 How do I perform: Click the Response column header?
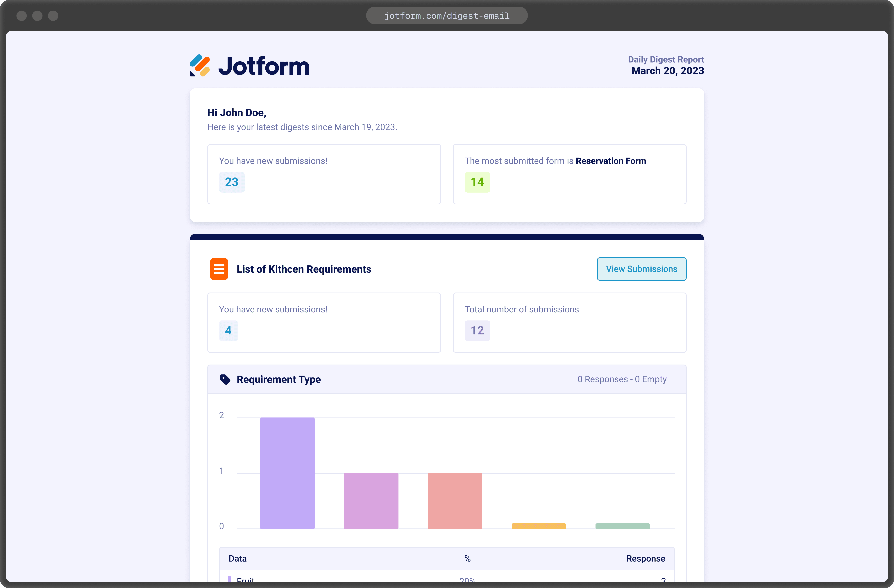(645, 558)
